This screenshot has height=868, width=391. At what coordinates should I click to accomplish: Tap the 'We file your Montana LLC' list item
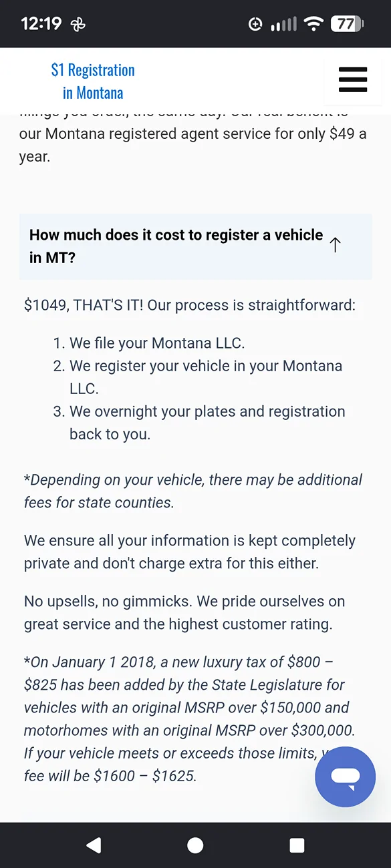click(157, 344)
